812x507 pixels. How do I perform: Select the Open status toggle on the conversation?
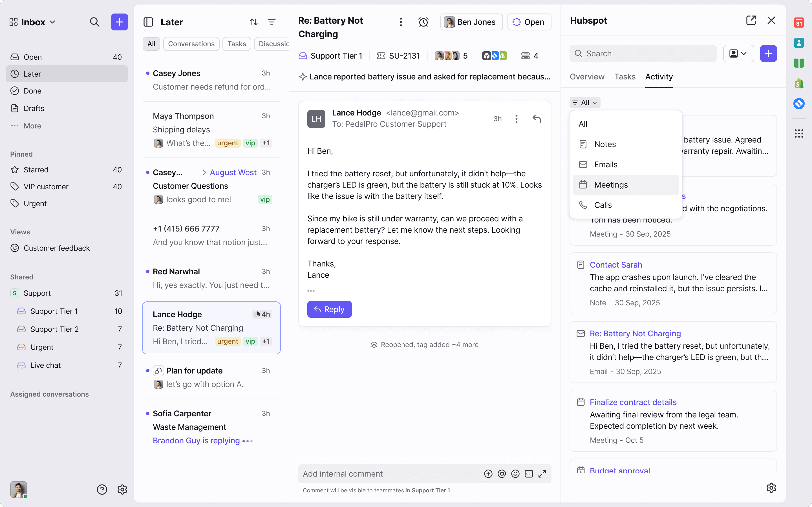tap(529, 22)
